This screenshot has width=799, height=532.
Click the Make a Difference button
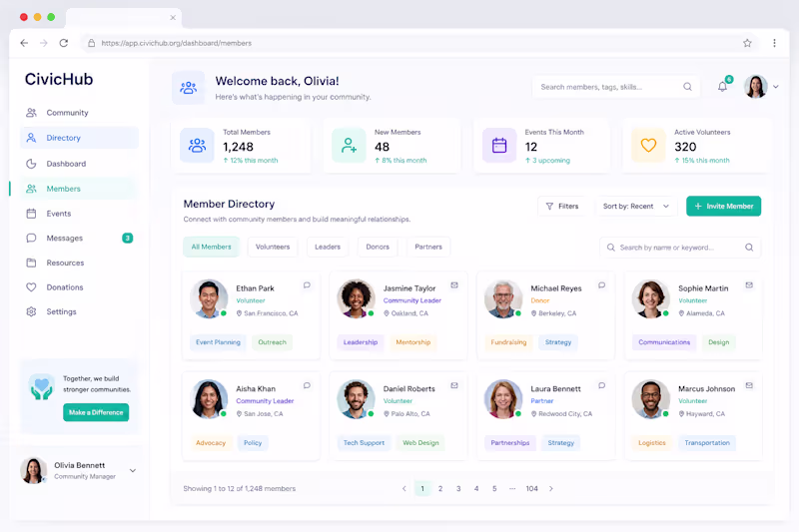pyautogui.click(x=96, y=412)
